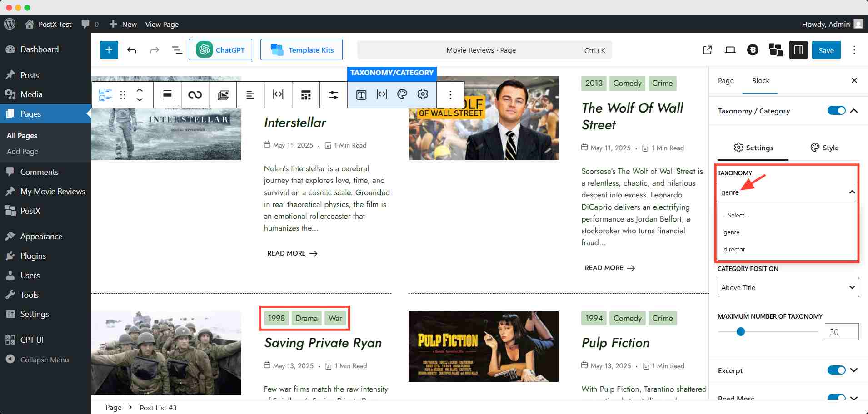Click the taxonomy number field showing 30
Viewport: 868px width, 414px height.
pos(842,332)
